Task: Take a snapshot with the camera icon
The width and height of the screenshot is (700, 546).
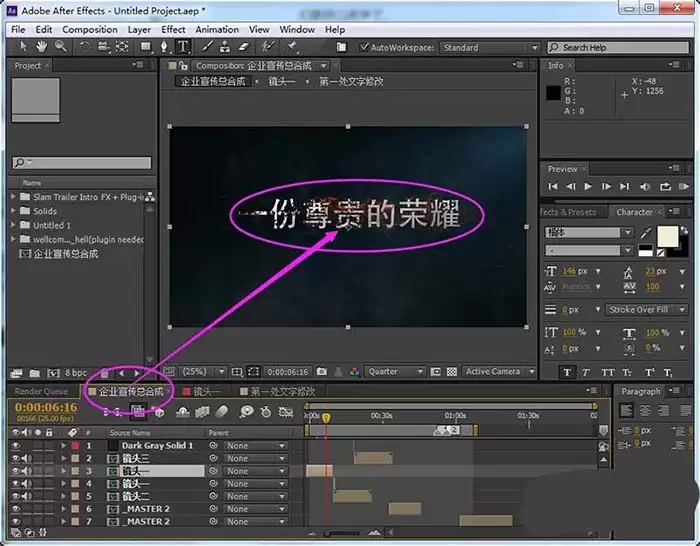Action: [x=321, y=371]
